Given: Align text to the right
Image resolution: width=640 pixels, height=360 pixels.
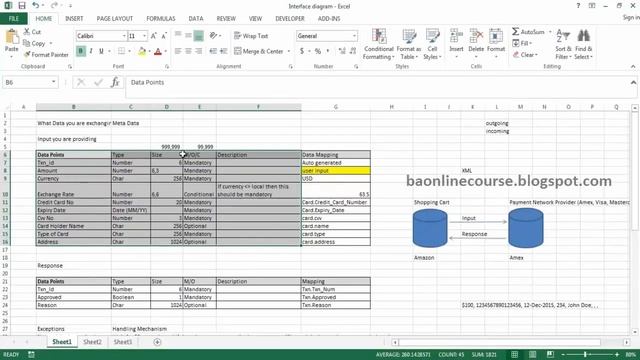Looking at the screenshot, I should (x=198, y=51).
